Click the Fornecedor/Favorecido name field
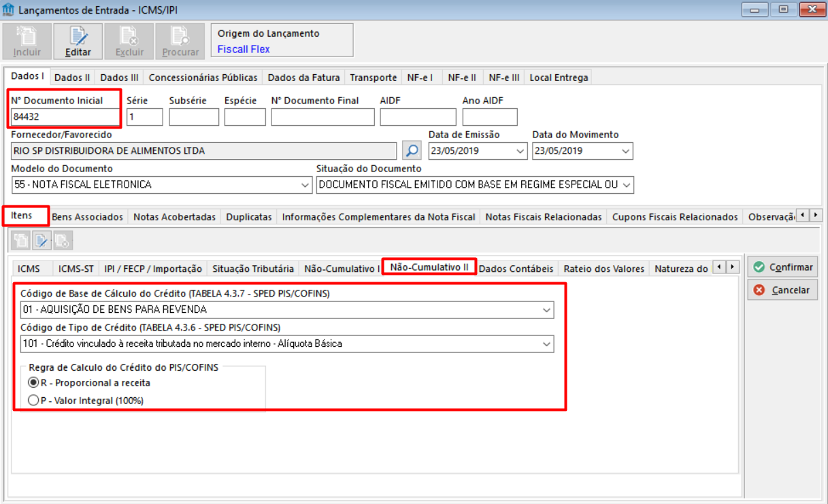 pos(204,151)
